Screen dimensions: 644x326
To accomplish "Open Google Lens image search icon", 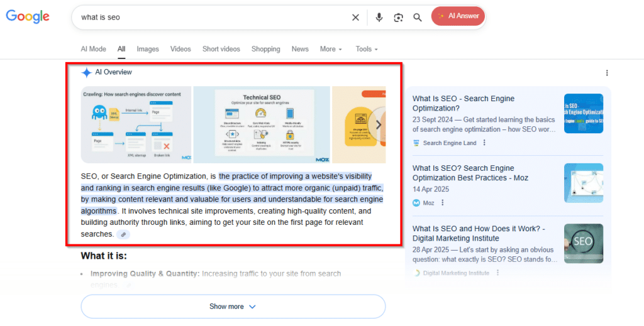I will pyautogui.click(x=398, y=17).
